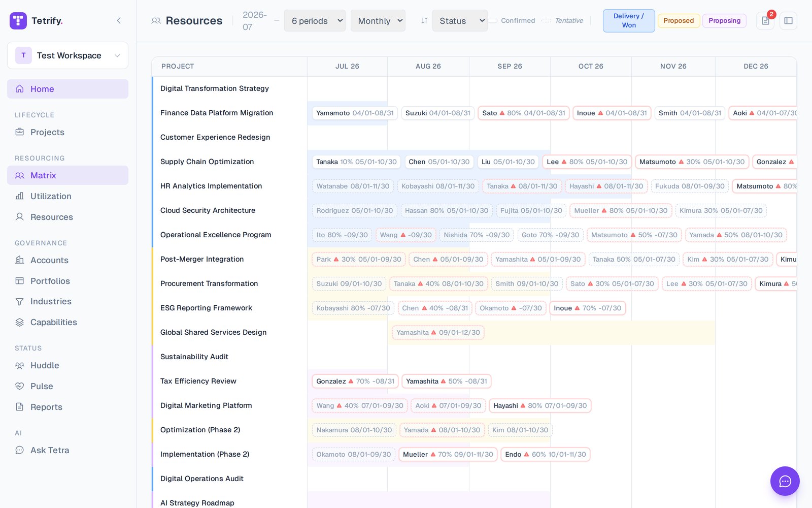812x508 pixels.
Task: Open the chat bubble floating button
Action: (785, 481)
